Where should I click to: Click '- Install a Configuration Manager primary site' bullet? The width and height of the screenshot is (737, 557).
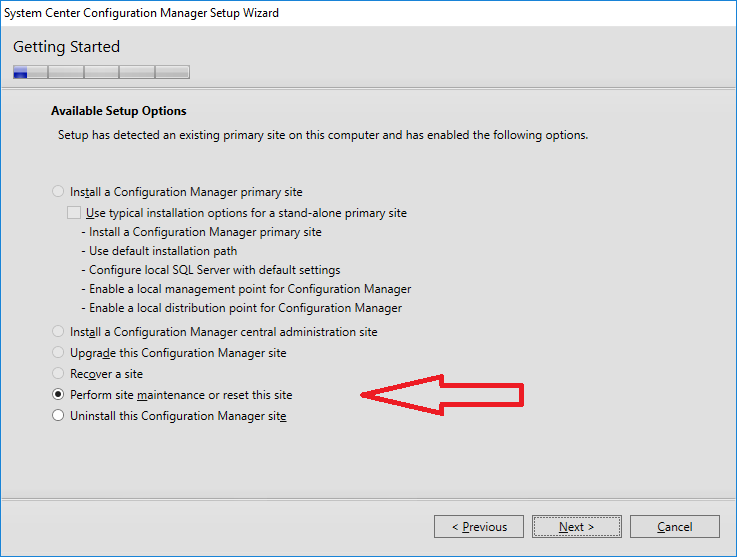coord(201,232)
